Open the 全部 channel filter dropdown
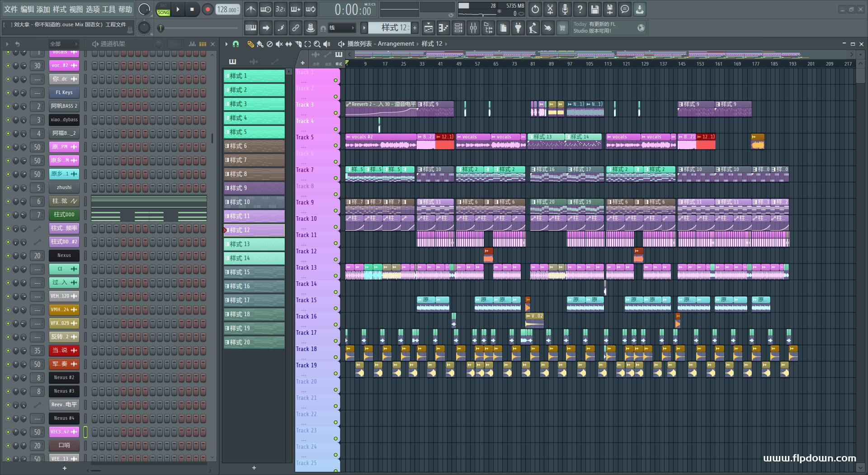 (64, 44)
